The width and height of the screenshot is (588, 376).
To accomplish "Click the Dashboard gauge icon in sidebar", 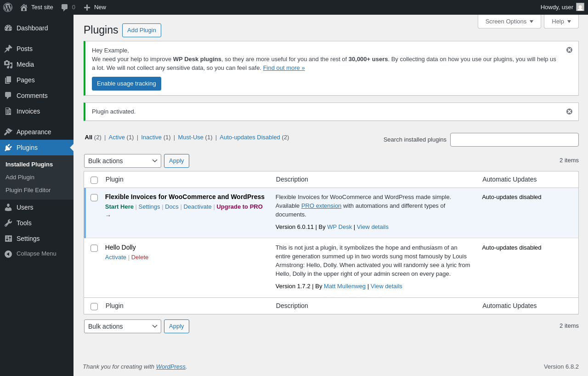I will (8, 28).
